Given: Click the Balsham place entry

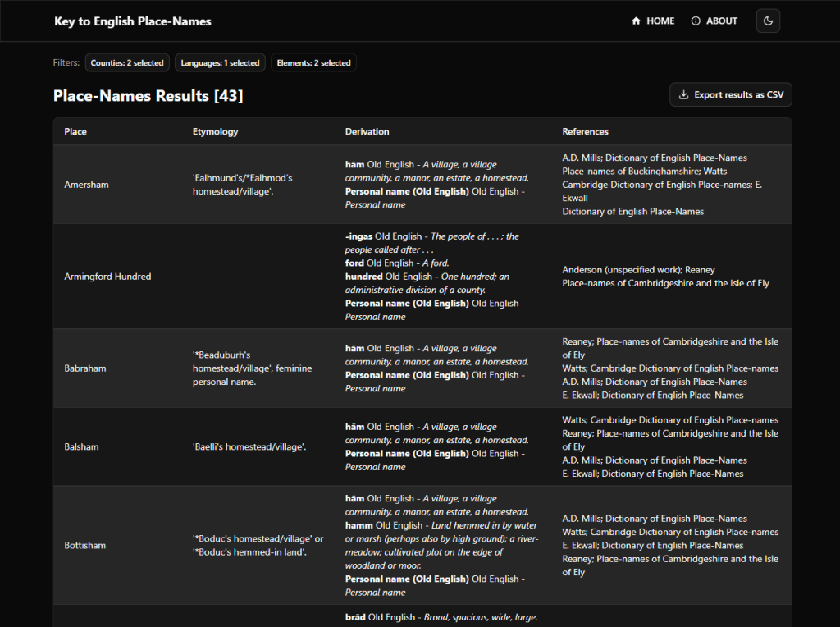Looking at the screenshot, I should pyautogui.click(x=81, y=447).
